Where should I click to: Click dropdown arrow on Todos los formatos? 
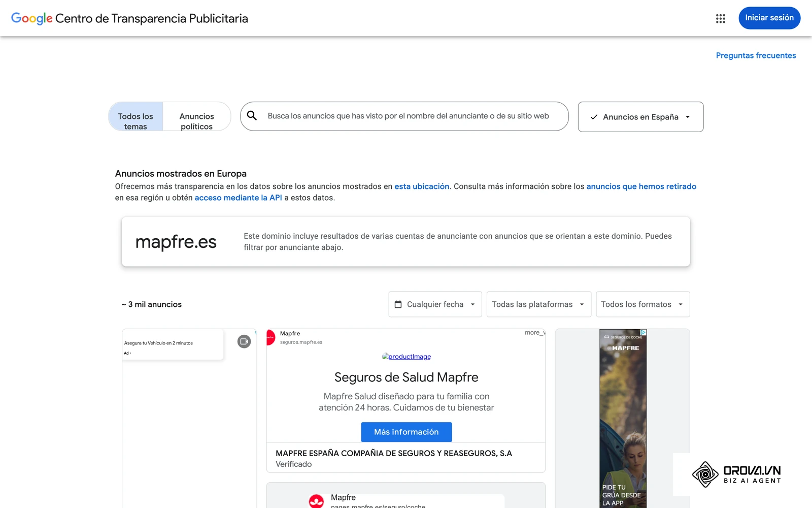pos(681,304)
